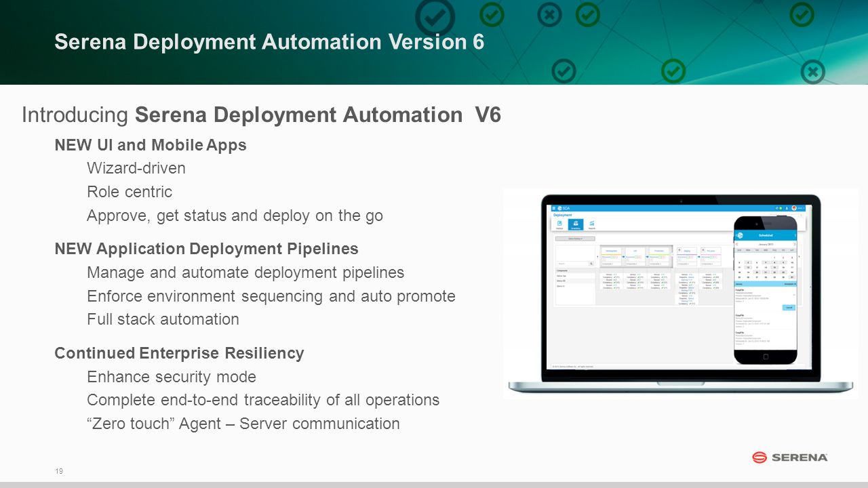Open the grey pipeline selector dropdown on the laptop

coord(575,239)
